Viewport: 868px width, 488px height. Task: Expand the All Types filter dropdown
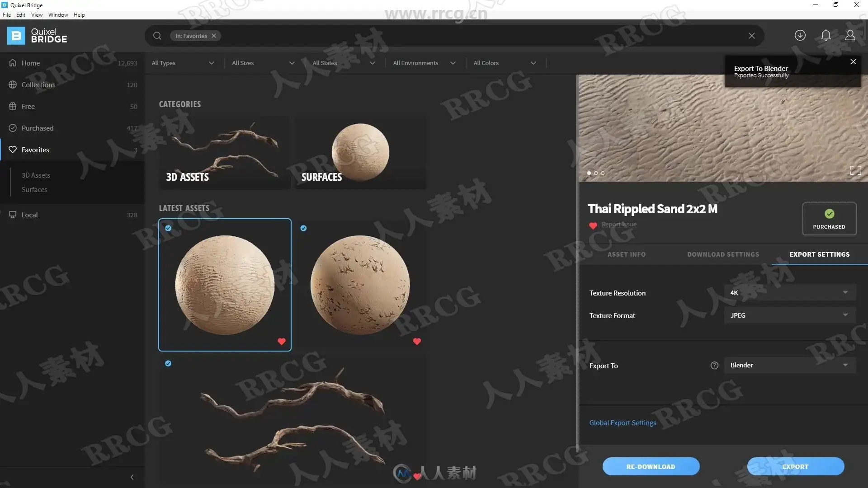[x=183, y=63]
